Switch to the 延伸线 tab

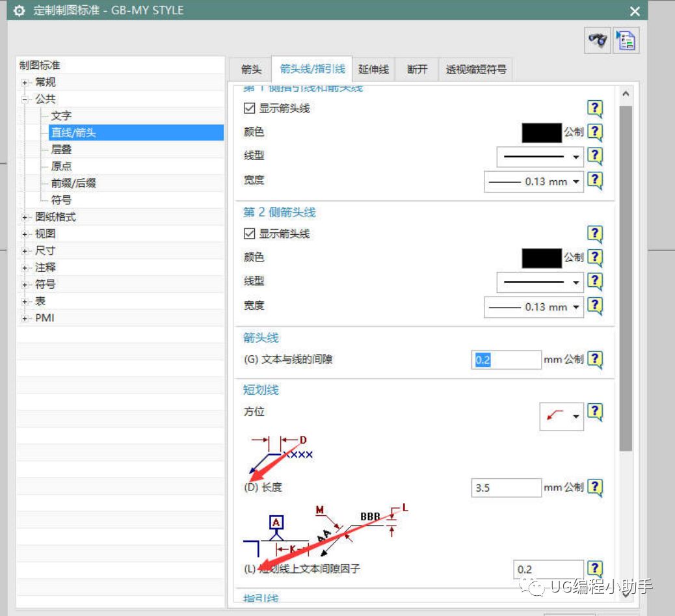pyautogui.click(x=373, y=69)
